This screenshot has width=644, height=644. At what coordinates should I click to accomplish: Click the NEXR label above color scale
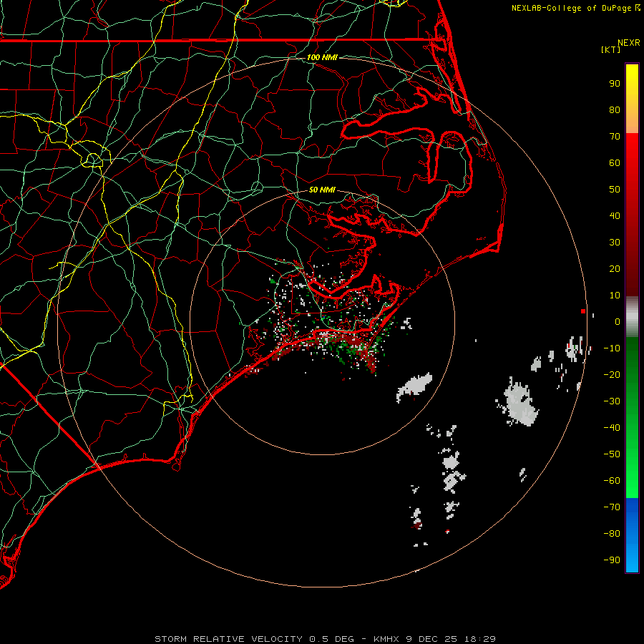tap(629, 43)
